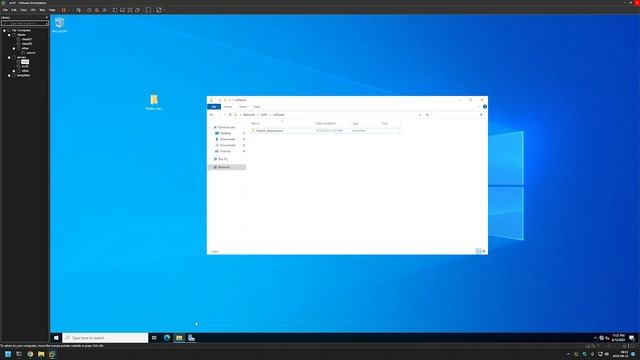Open the Share ribbon tab in Explorer

pos(242,107)
